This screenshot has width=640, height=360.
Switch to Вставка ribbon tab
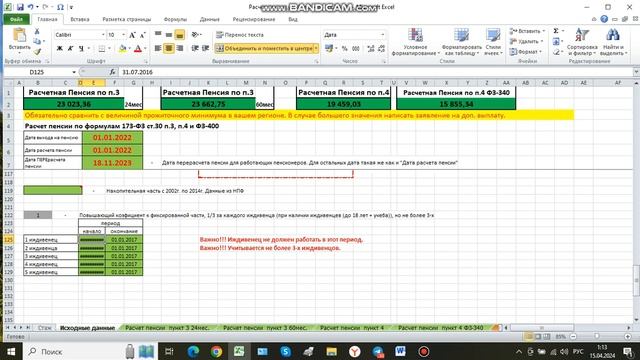pyautogui.click(x=80, y=19)
